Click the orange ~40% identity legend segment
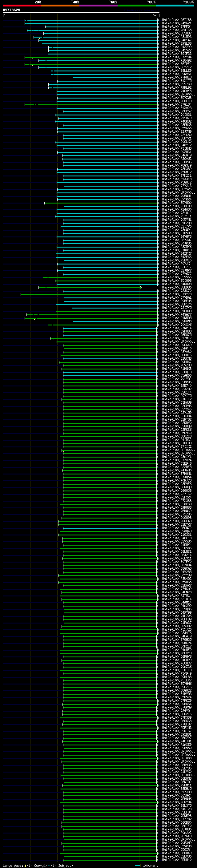Viewport: 197px width, 868px height. tap(60, 6)
